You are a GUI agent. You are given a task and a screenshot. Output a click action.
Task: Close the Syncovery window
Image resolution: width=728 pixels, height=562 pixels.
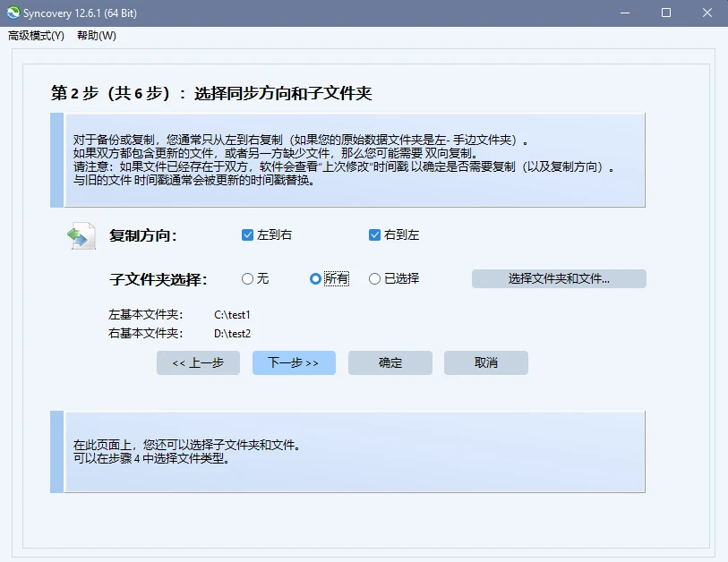[x=707, y=13]
